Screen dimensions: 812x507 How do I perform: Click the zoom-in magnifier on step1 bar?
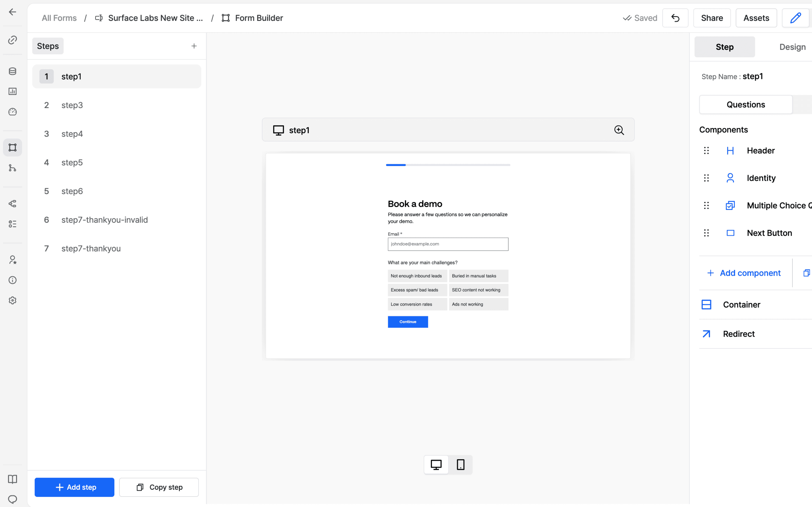point(619,130)
